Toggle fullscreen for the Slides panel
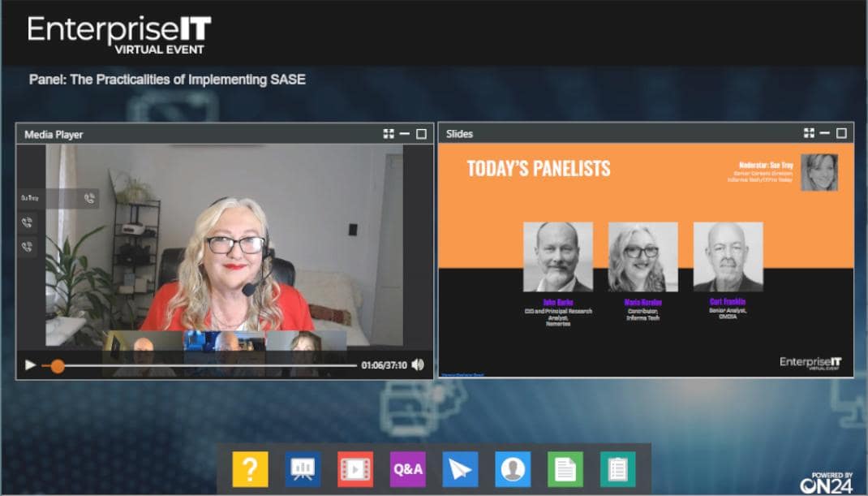The width and height of the screenshot is (868, 496). [x=809, y=133]
